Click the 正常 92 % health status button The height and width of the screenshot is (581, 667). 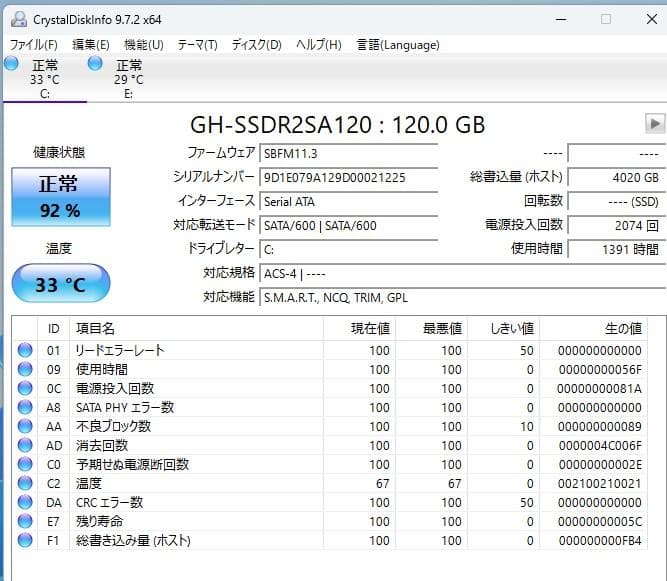point(61,197)
